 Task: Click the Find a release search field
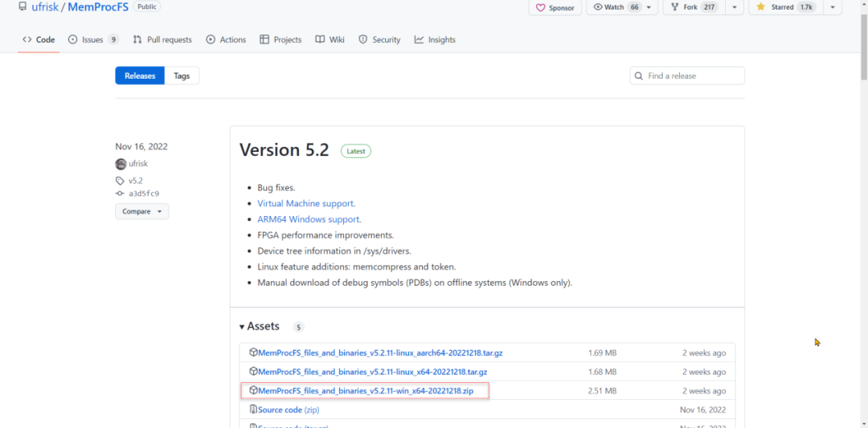(687, 75)
